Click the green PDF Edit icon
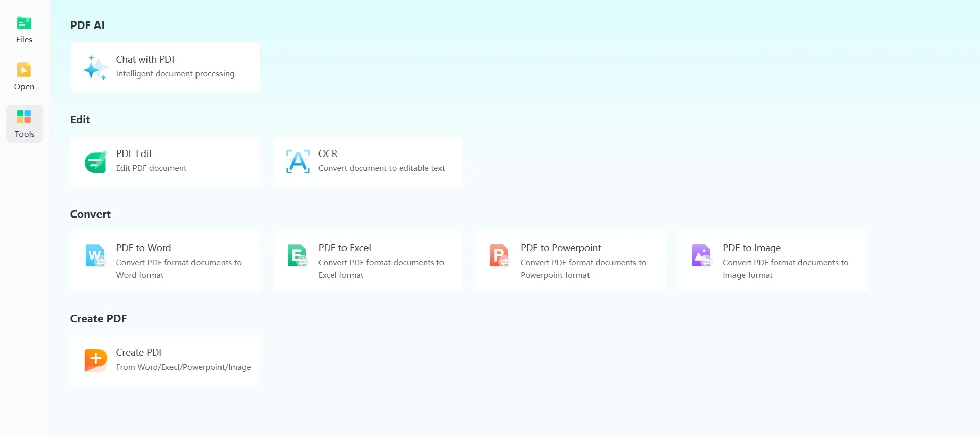 tap(95, 162)
